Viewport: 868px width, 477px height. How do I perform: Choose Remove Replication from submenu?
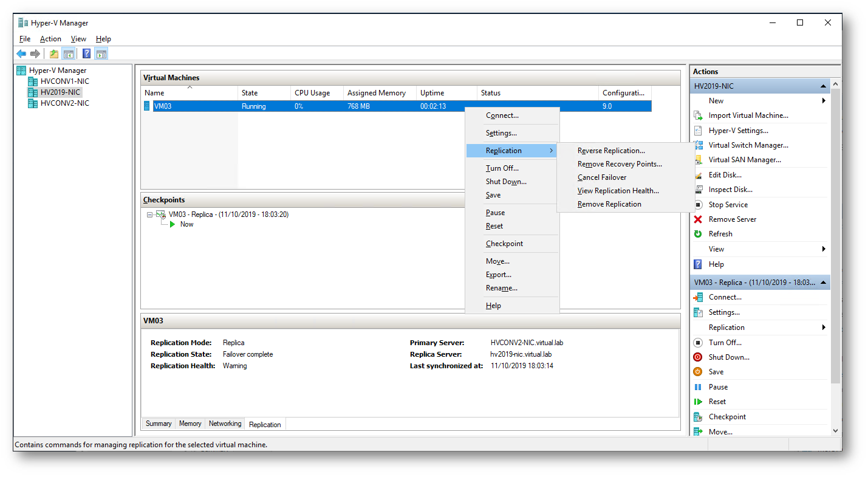tap(625, 204)
